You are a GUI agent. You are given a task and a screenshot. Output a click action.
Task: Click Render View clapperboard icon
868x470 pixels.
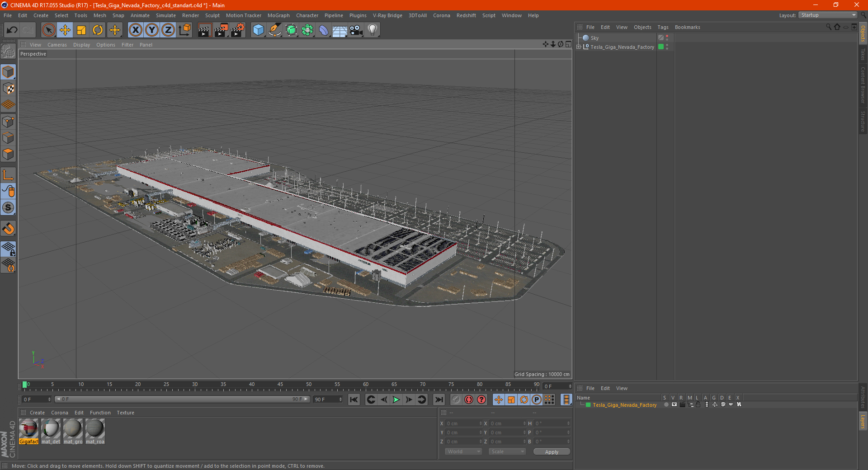click(204, 30)
